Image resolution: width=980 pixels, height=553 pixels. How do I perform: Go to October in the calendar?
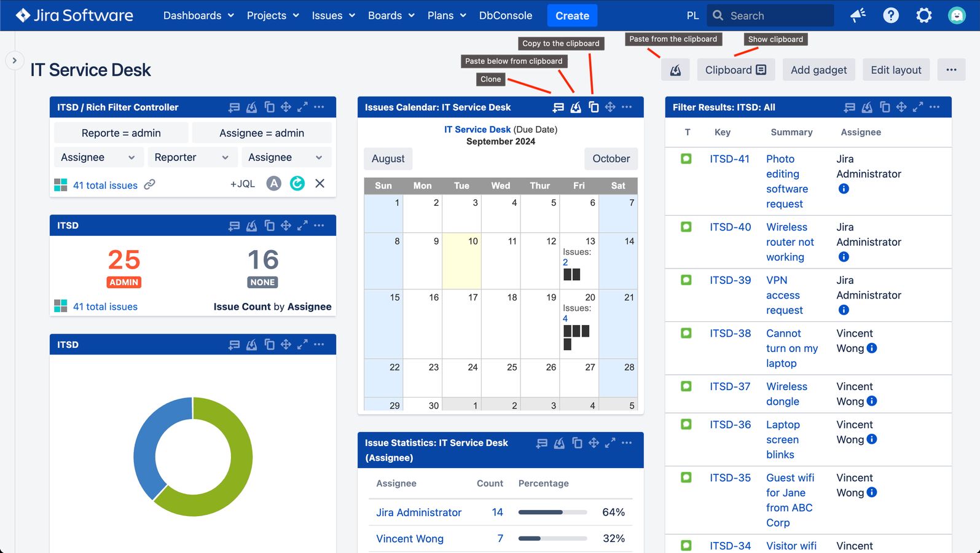tap(611, 159)
